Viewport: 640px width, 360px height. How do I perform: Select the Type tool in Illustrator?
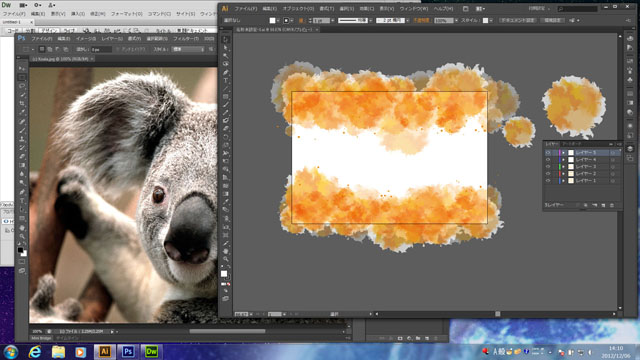226,80
